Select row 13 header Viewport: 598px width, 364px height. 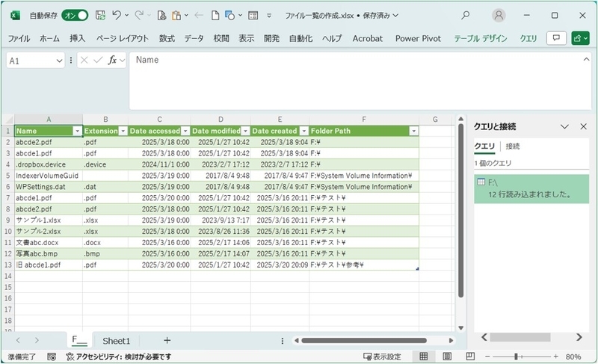pyautogui.click(x=8, y=265)
